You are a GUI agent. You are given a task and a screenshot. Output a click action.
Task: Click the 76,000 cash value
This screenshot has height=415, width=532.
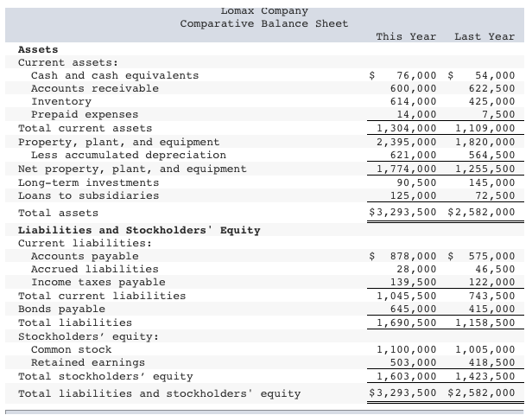pyautogui.click(x=416, y=75)
